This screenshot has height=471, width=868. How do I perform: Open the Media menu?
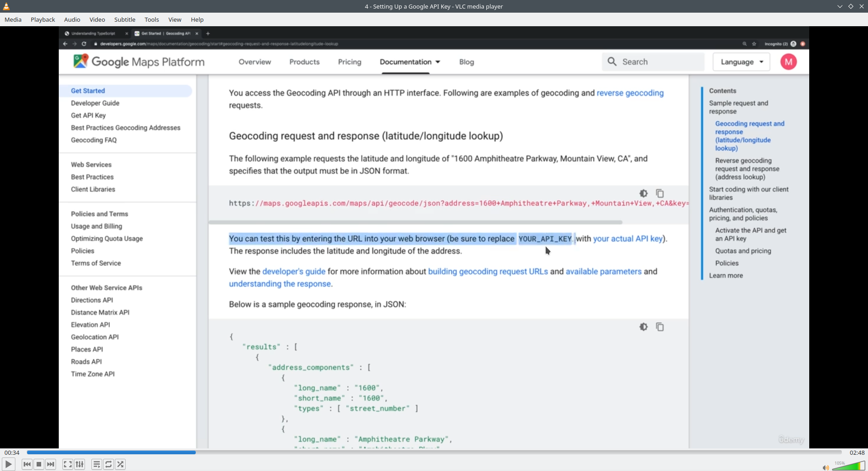[13, 19]
